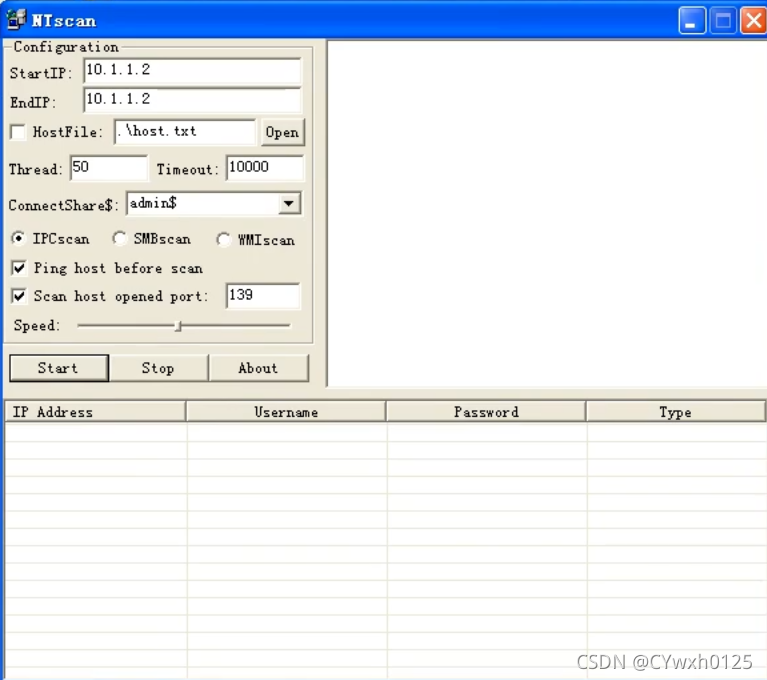767x680 pixels.
Task: Click the empty scan log output pane
Action: (x=547, y=214)
